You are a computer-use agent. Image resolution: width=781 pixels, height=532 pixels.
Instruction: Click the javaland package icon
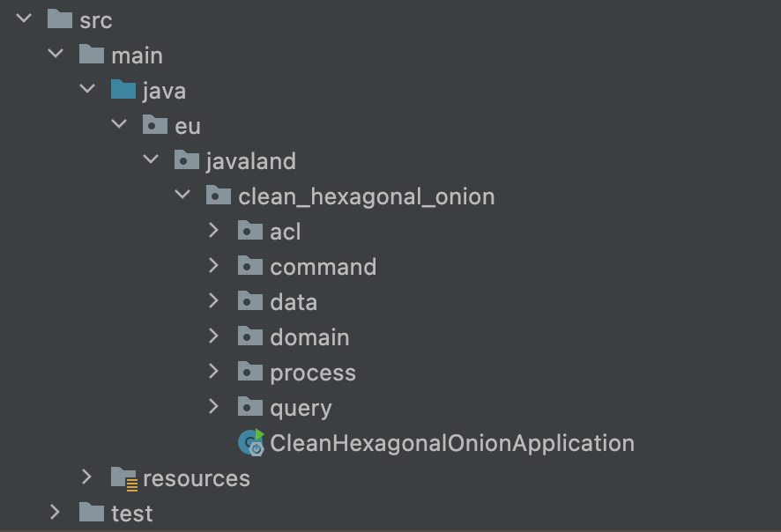187,159
